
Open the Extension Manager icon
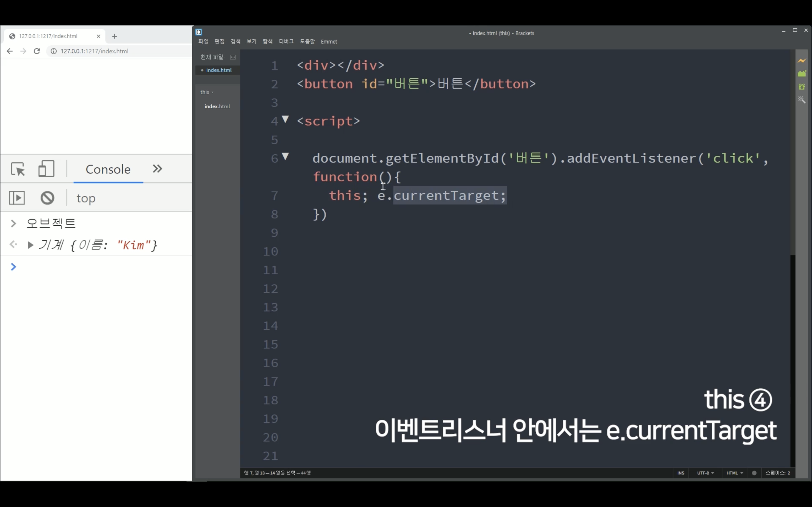(x=802, y=74)
